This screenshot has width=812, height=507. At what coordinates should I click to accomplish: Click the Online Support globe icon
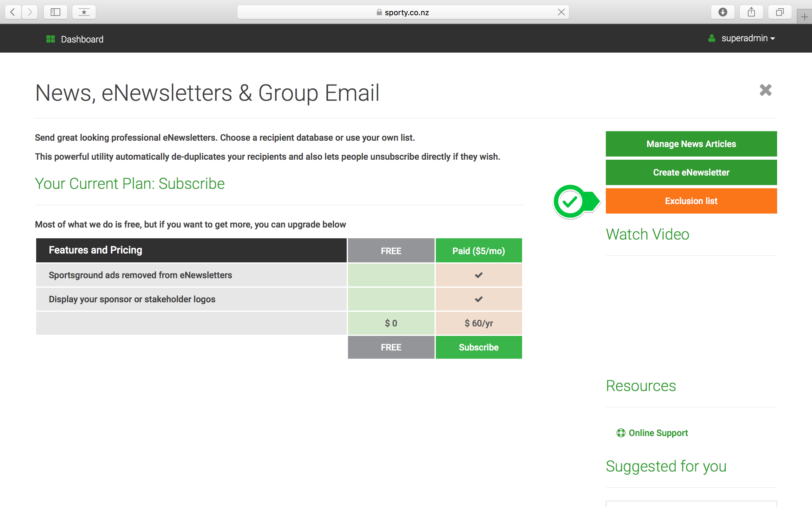621,432
